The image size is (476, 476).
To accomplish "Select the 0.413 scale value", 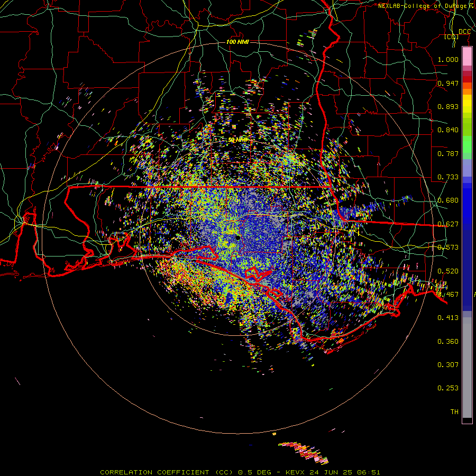I will [448, 318].
